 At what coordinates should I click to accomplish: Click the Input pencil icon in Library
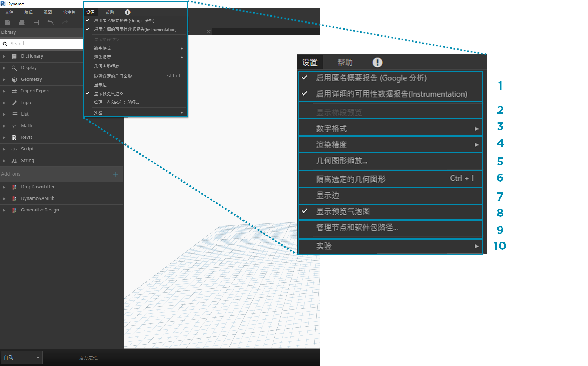click(x=14, y=103)
